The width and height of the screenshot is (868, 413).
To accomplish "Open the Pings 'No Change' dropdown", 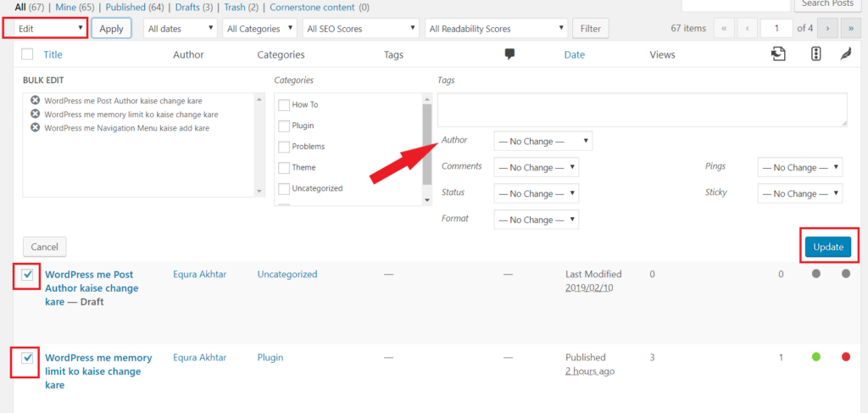I will pyautogui.click(x=800, y=167).
